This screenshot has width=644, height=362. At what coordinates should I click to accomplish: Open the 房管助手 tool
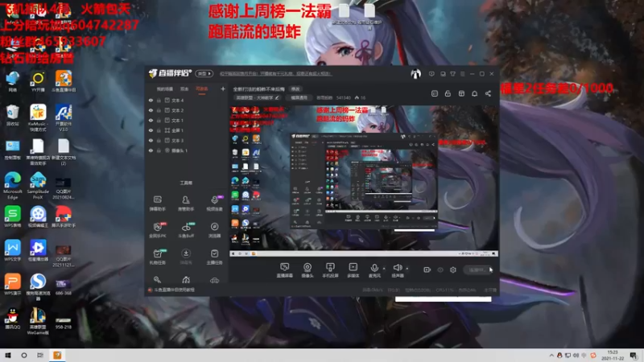(x=186, y=204)
